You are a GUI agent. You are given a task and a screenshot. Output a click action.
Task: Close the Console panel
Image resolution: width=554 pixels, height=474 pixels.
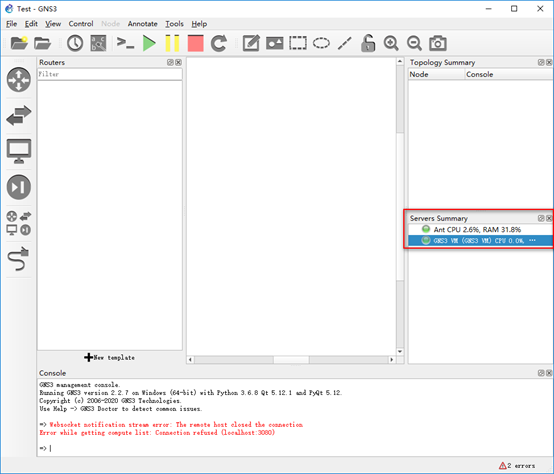549,373
